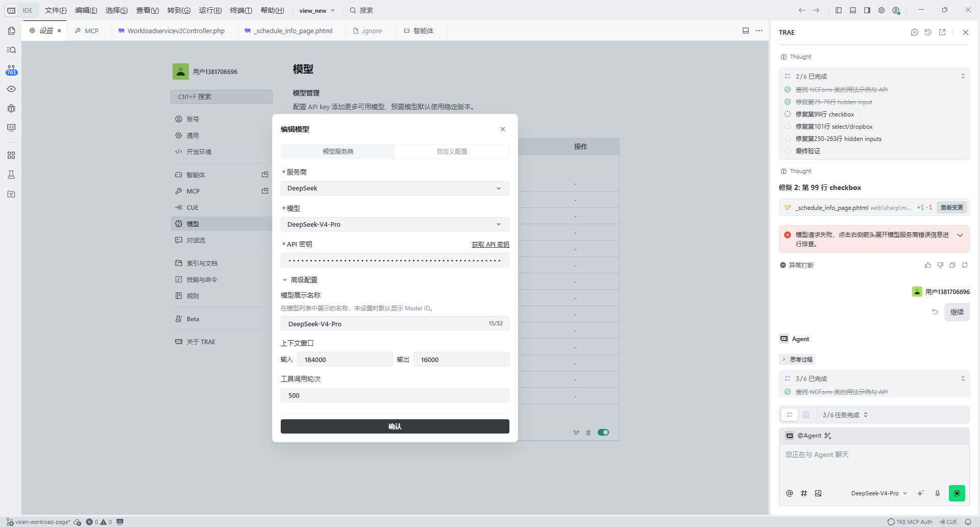Click the 确认 button in the dialog
The height and width of the screenshot is (527, 980).
(395, 426)
